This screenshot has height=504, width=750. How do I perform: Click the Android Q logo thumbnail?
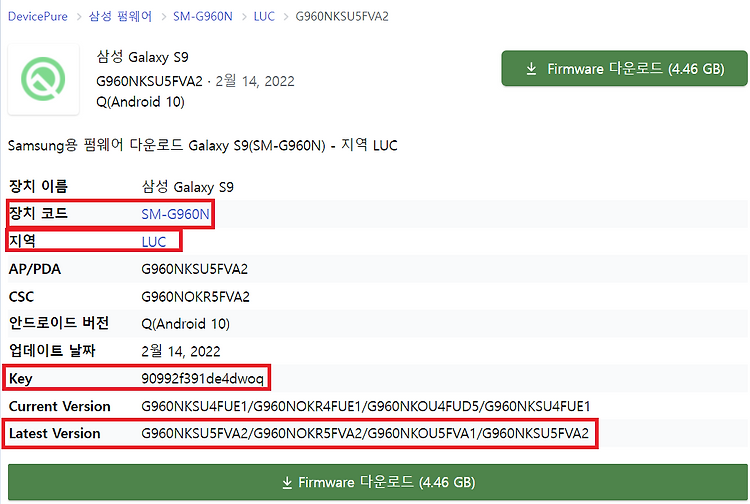coord(44,79)
